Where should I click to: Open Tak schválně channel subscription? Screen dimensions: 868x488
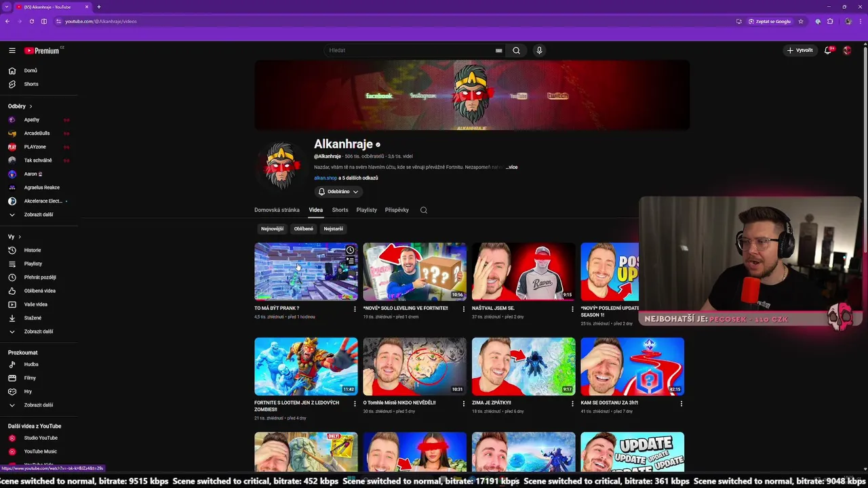pos(39,161)
